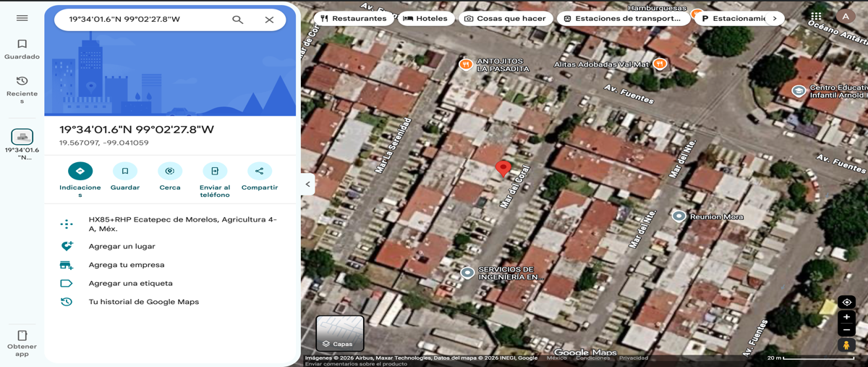Open the Capas layers switcher
The image size is (868, 367).
click(340, 334)
